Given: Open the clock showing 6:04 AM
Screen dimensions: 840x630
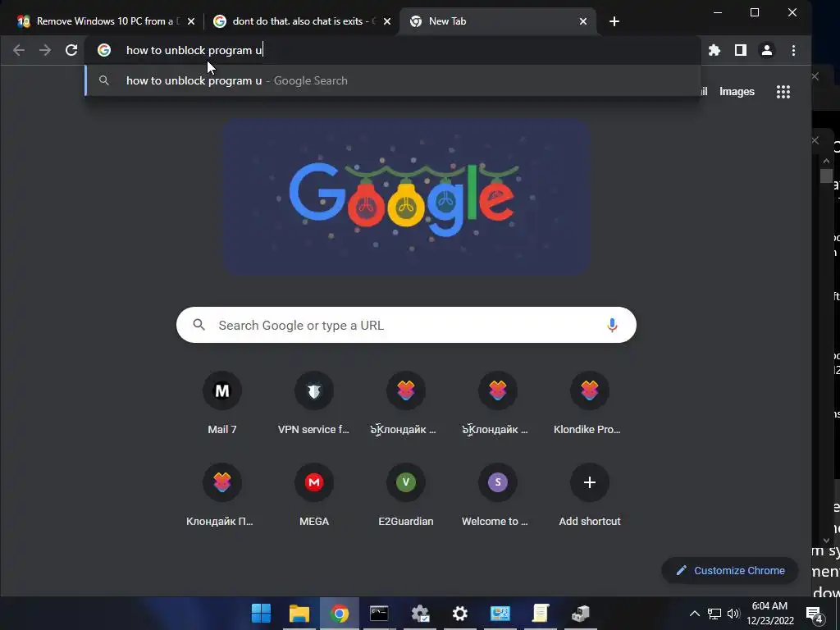Looking at the screenshot, I should click(x=769, y=614).
